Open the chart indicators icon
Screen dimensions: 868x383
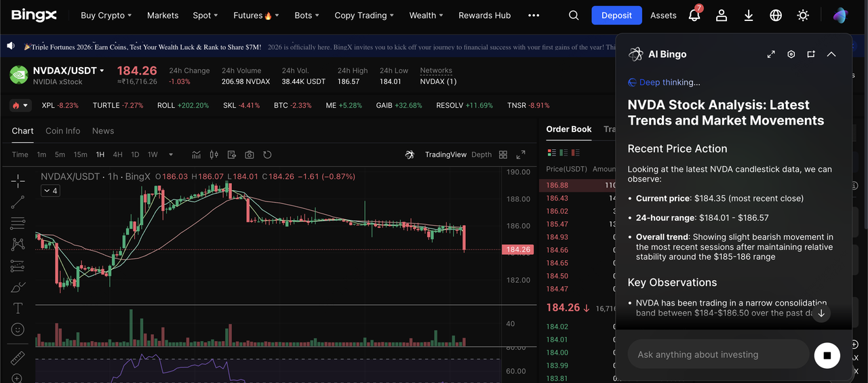[x=197, y=155]
